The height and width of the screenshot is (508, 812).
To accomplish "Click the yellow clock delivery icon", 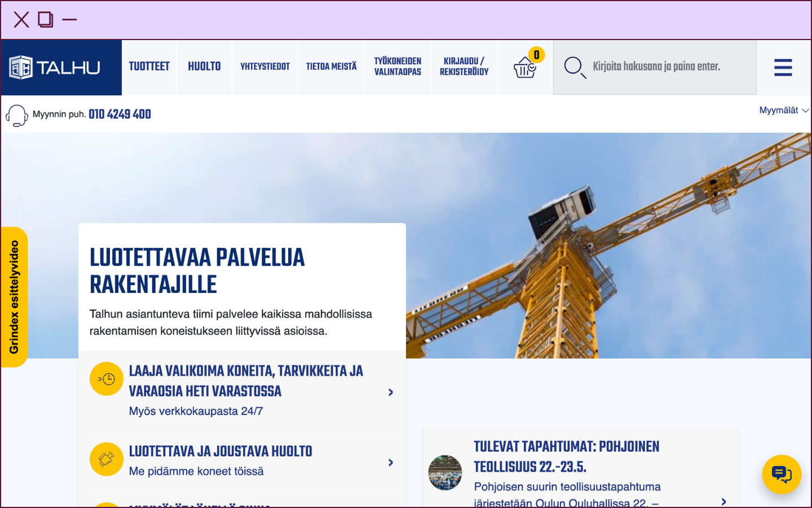I will point(106,379).
